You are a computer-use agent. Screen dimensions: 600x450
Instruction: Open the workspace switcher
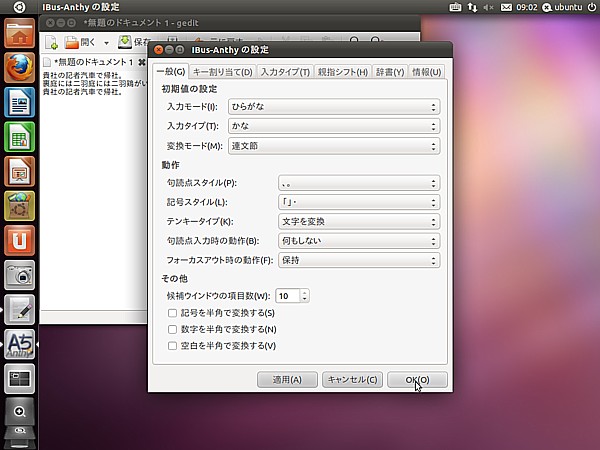[x=20, y=378]
